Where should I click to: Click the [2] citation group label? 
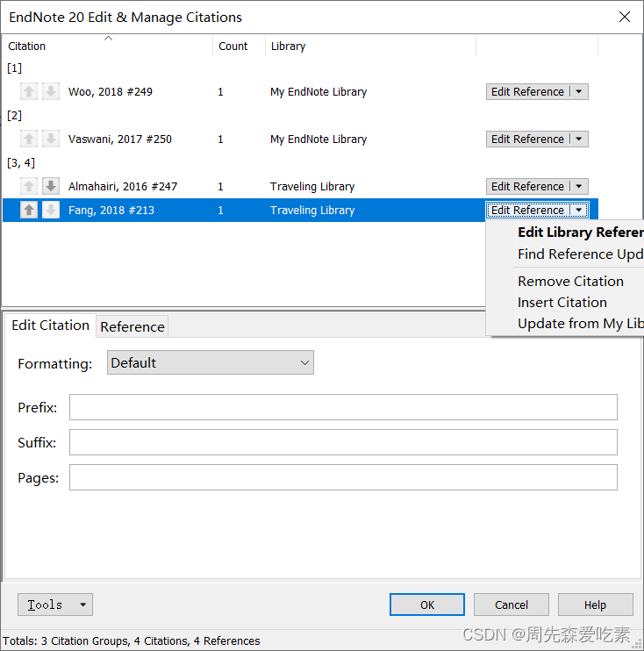[15, 116]
